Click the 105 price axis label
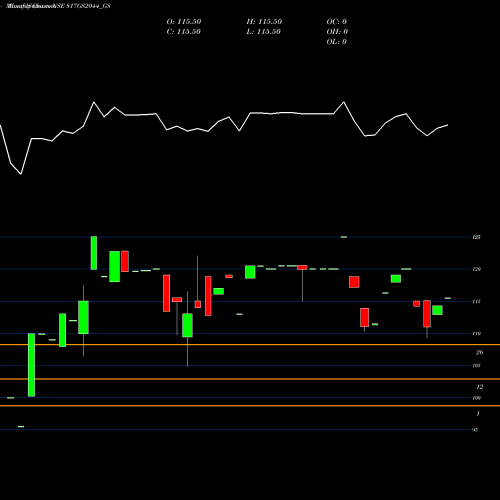The height and width of the screenshot is (500, 500). (477, 366)
